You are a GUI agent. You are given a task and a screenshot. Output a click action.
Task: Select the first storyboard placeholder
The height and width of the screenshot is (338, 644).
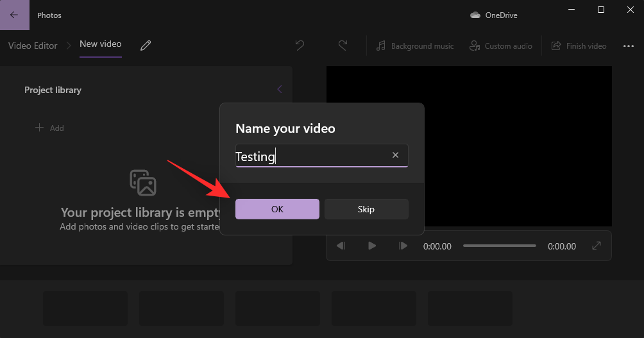[x=85, y=308]
